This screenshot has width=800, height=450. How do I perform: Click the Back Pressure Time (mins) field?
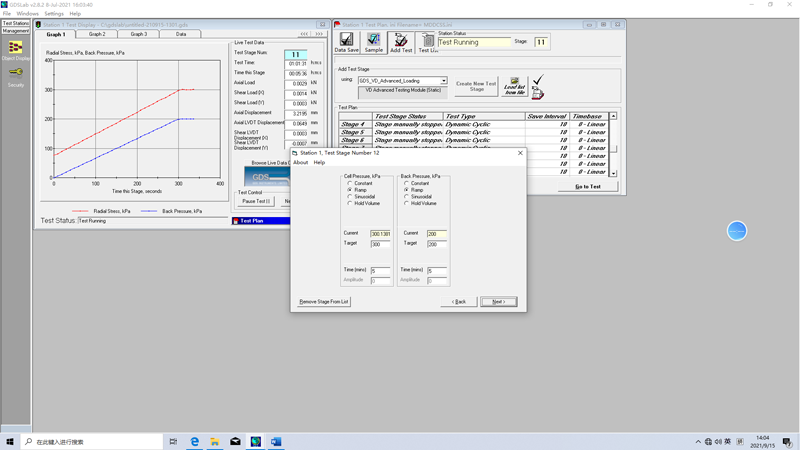click(x=437, y=271)
